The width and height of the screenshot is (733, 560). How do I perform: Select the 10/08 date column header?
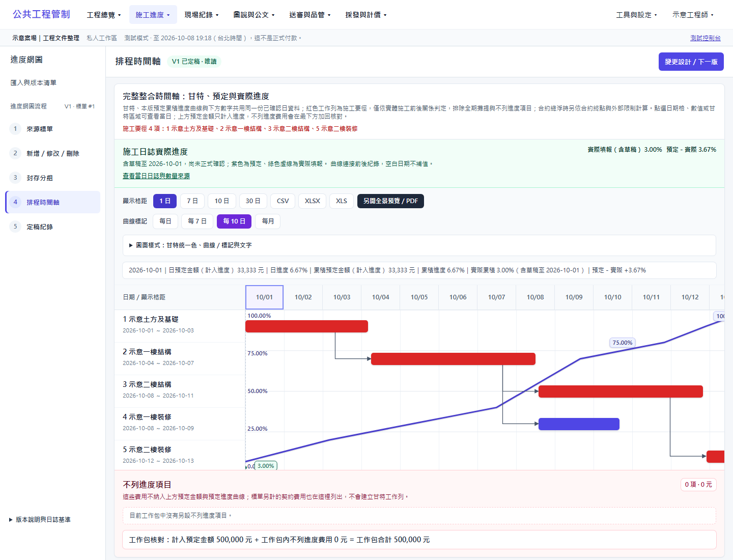tap(535, 297)
